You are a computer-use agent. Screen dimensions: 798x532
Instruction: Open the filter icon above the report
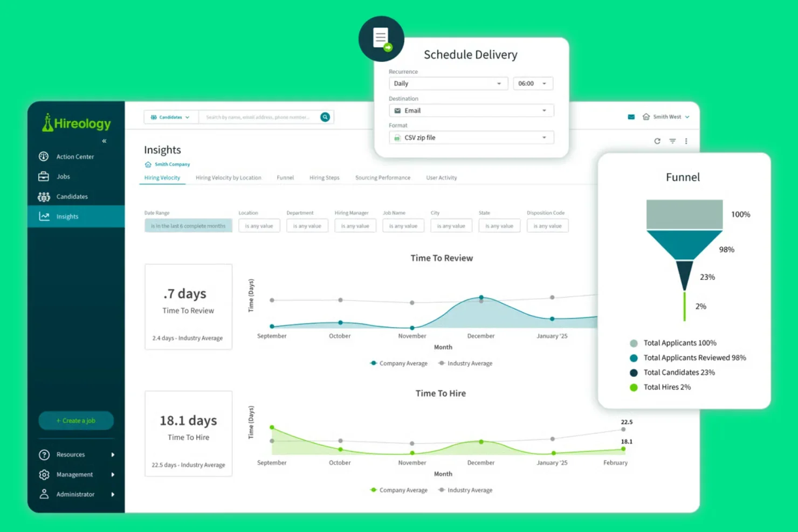[672, 141]
